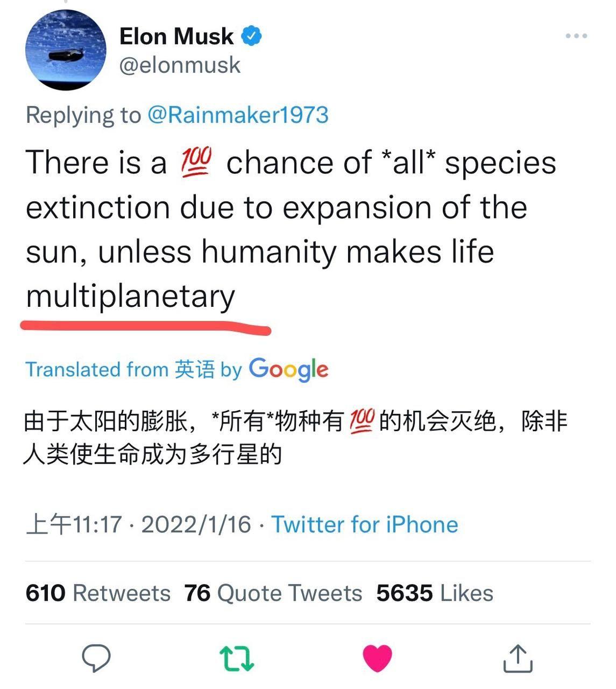View the 76 Quote Tweets
This screenshot has width=616, height=689.
coord(272,592)
